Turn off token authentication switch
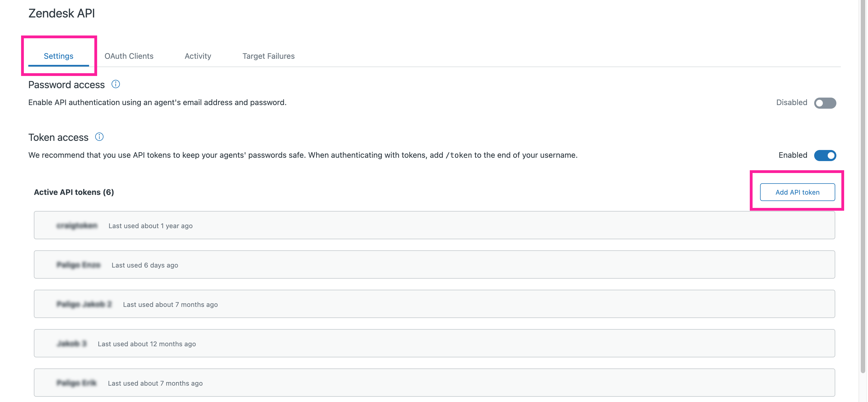The height and width of the screenshot is (402, 868). pos(825,156)
